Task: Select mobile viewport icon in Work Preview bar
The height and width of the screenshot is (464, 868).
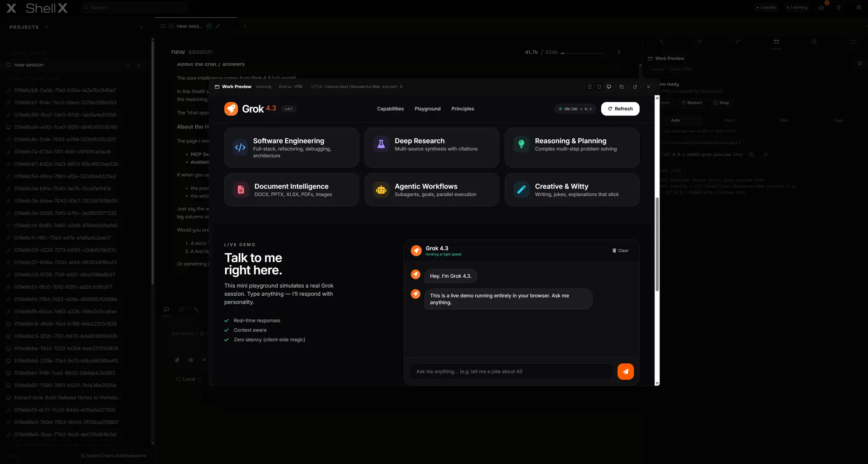Action: point(590,87)
